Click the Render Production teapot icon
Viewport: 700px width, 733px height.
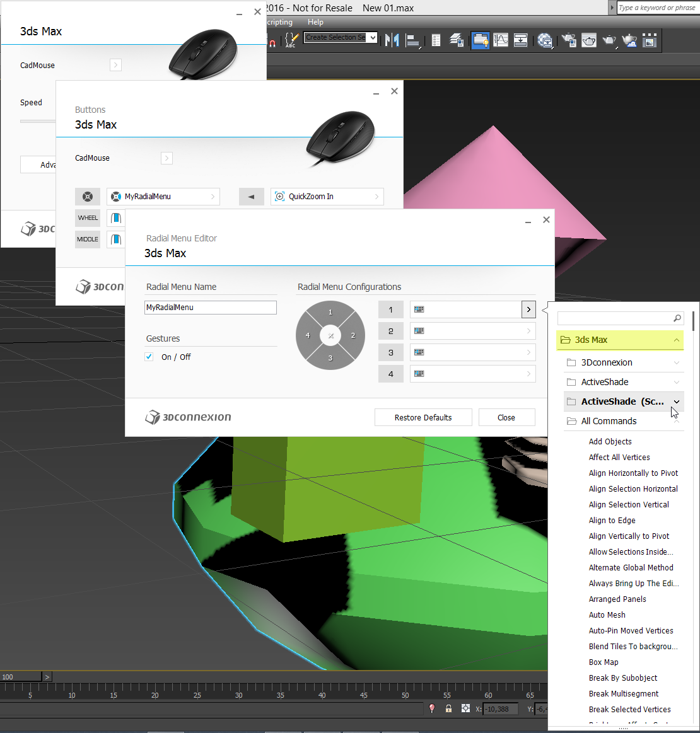[x=609, y=40]
